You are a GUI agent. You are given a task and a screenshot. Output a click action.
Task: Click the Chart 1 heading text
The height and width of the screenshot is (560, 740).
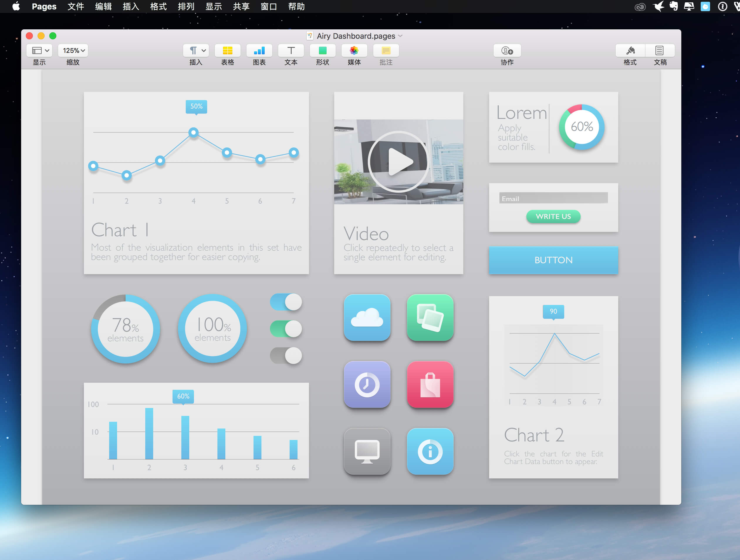120,230
